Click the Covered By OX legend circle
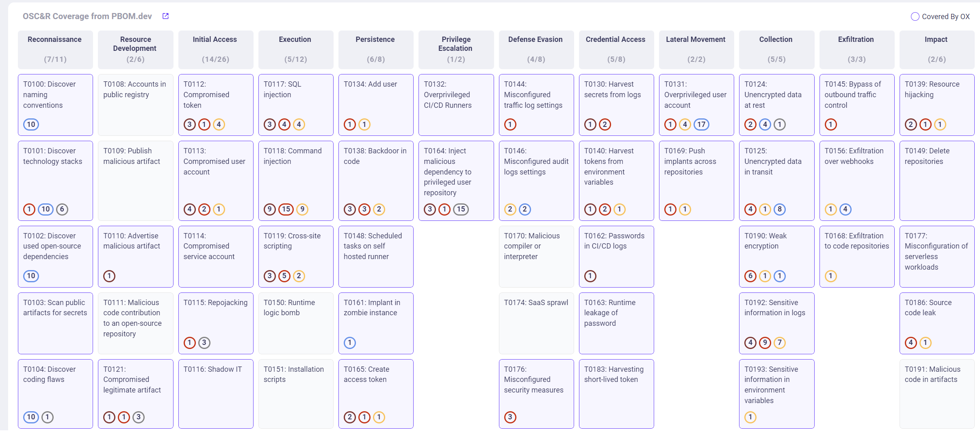This screenshot has width=980, height=434. tap(915, 17)
